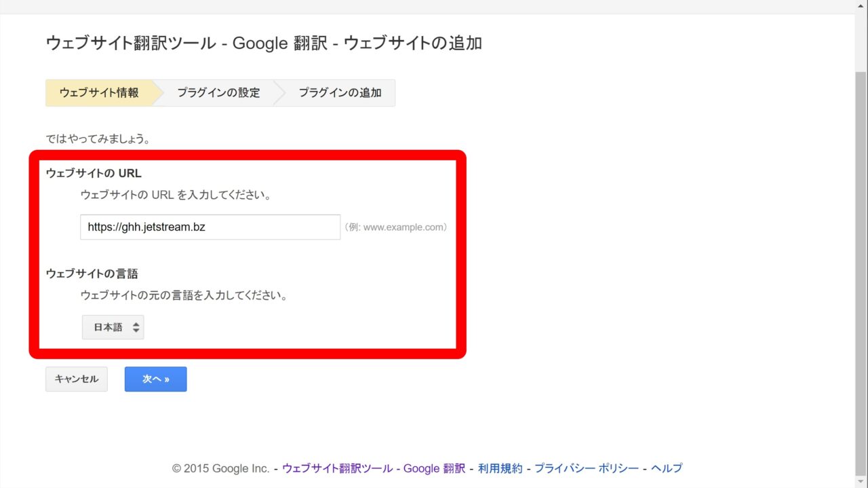The image size is (868, 488).
Task: Click the scrollbar down arrow
Action: 861,481
